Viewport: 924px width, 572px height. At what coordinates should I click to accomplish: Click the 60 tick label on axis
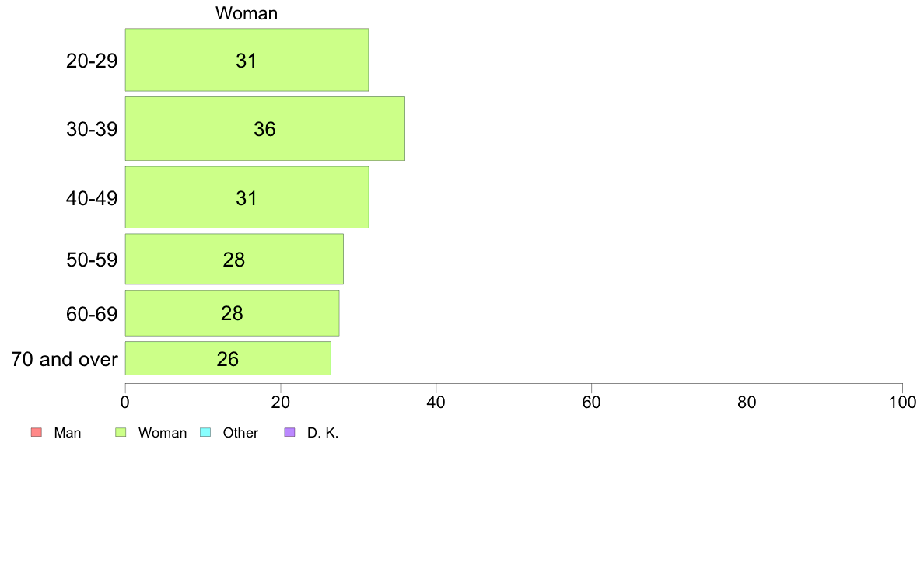click(591, 403)
